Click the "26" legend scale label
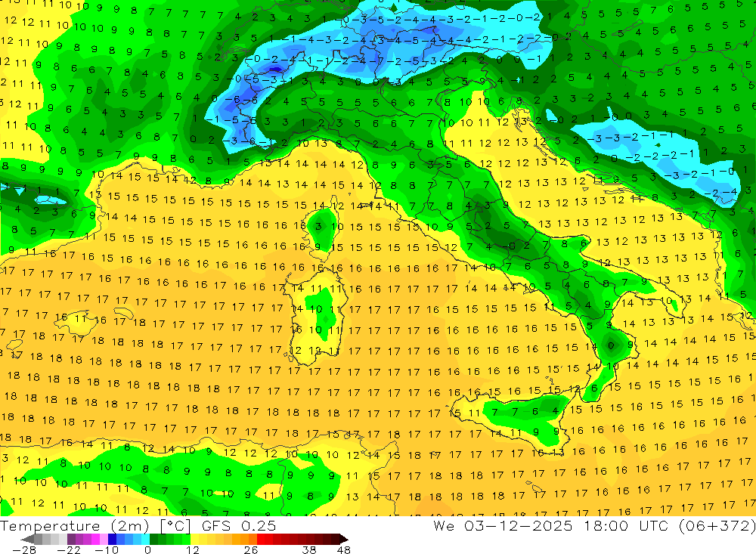Viewport: 756px width, 554px height. 251,549
